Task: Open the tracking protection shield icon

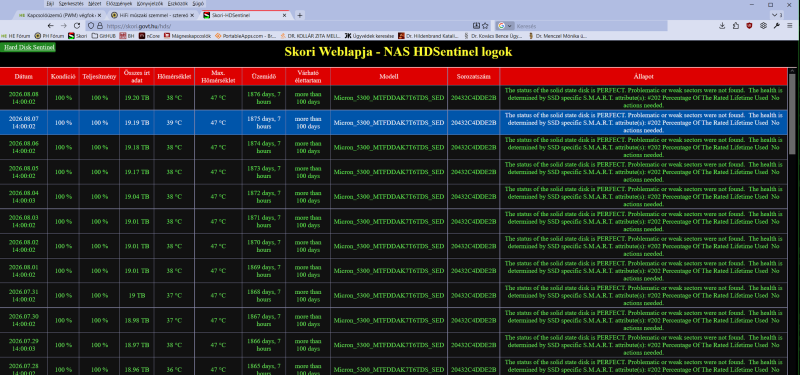Action: (x=91, y=26)
